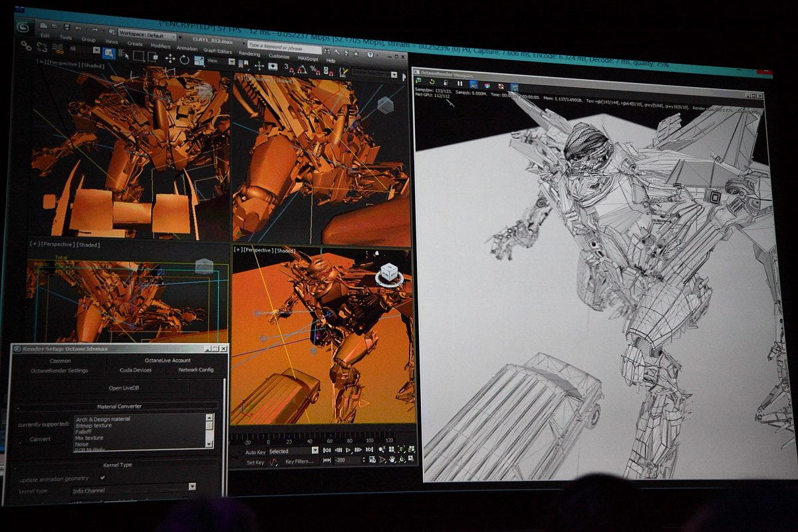Open the Help question mark icon
Viewport: 798px width, 532px height.
pyautogui.click(x=370, y=55)
